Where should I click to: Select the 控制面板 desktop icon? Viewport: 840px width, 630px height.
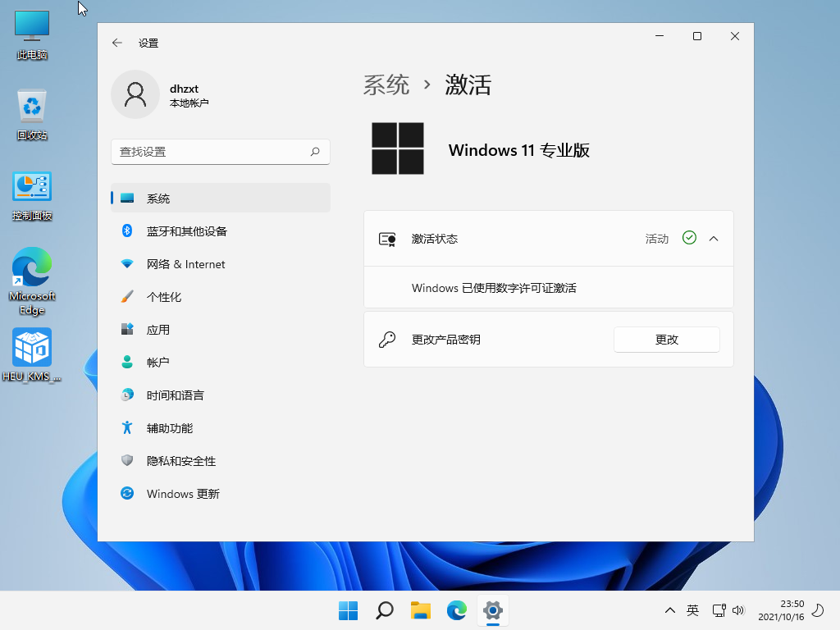pos(32,196)
